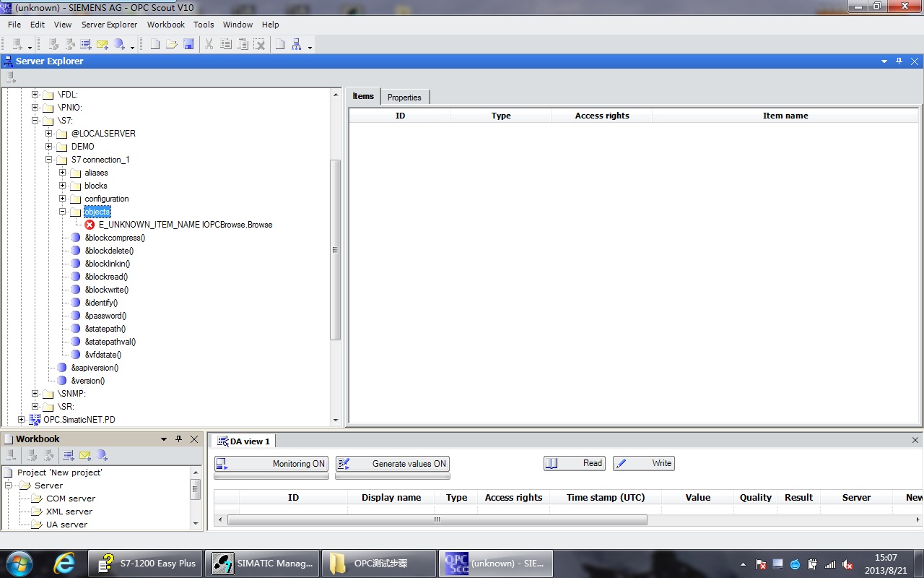This screenshot has width=924, height=578.
Task: Open the Edit menu
Action: [38, 25]
